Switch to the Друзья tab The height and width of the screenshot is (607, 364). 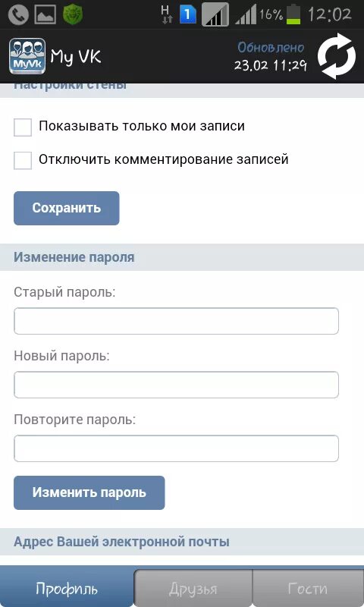[x=193, y=589]
